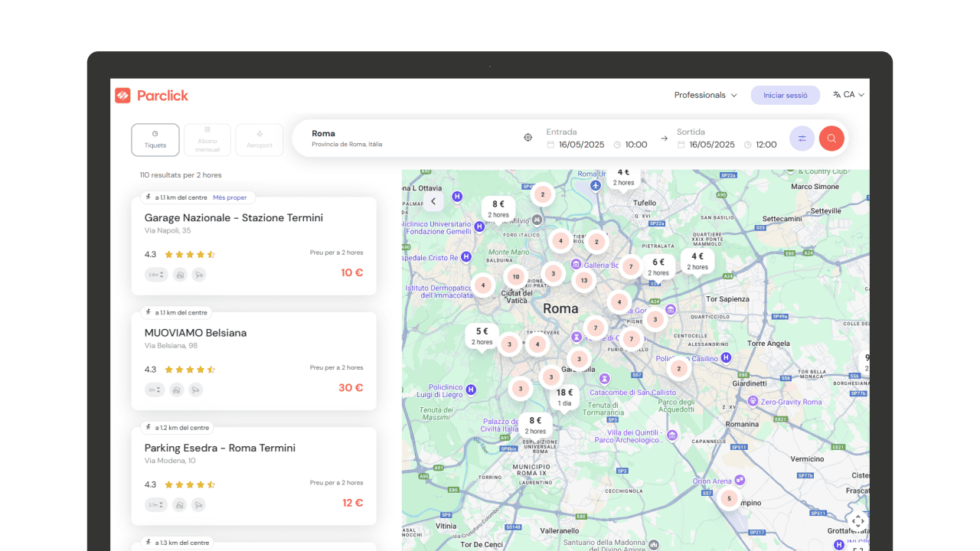The image size is (980, 551).
Task: Open the filters sliders button
Action: [802, 139]
